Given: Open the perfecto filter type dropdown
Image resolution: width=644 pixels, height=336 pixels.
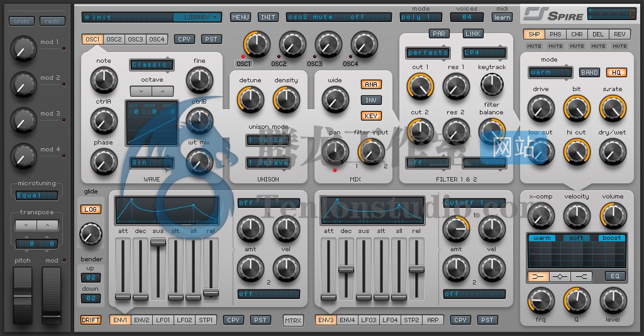Looking at the screenshot, I should coord(428,53).
